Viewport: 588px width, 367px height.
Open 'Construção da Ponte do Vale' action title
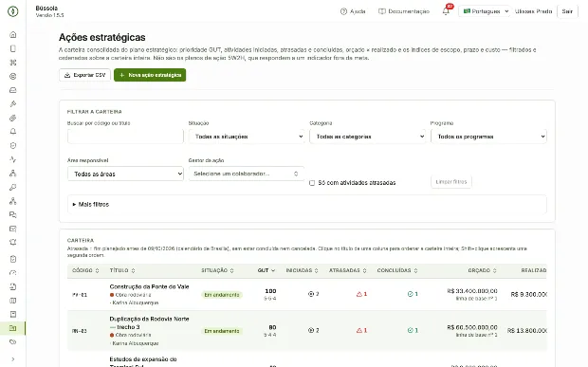coord(149,286)
